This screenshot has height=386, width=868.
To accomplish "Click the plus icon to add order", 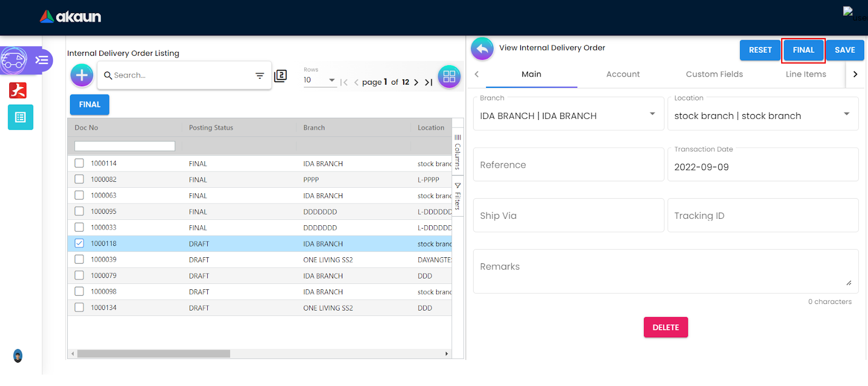I will tap(82, 75).
